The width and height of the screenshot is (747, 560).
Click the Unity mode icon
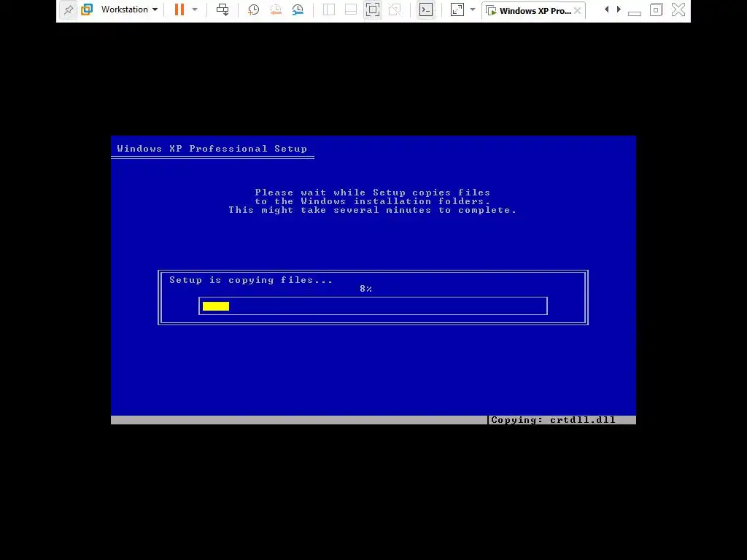(395, 9)
